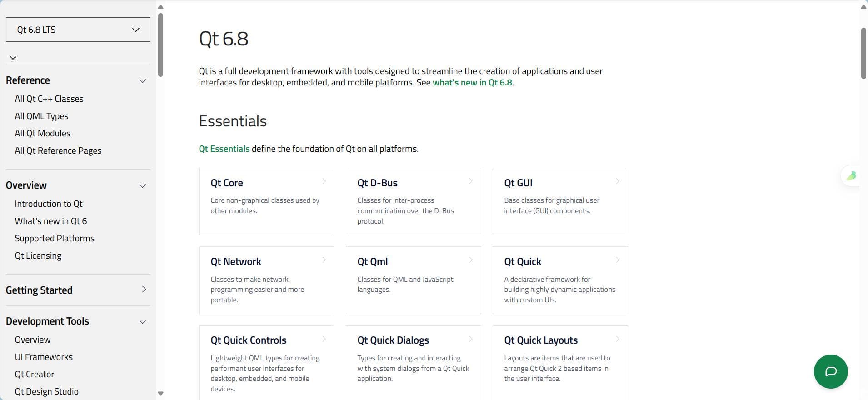Open UI Frameworks page
Viewport: 868px width, 400px height.
click(44, 357)
